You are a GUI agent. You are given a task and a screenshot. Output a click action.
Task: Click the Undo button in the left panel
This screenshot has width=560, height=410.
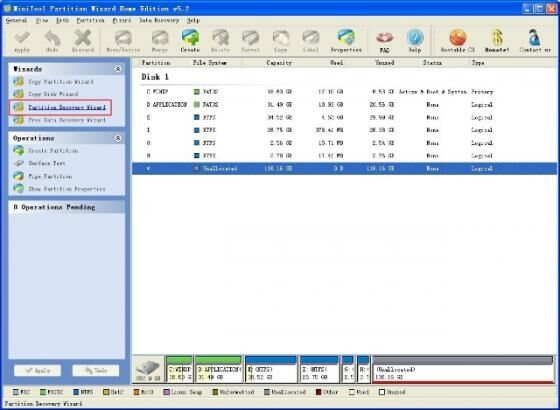coord(96,370)
